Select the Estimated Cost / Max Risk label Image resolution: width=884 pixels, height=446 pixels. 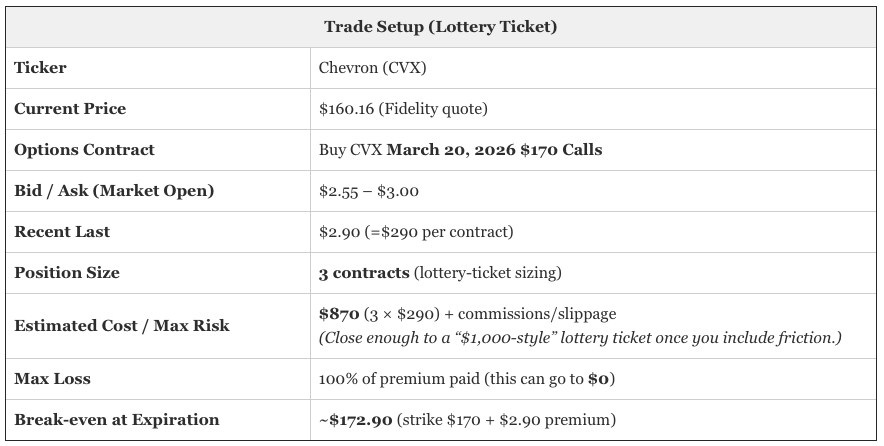click(x=121, y=326)
